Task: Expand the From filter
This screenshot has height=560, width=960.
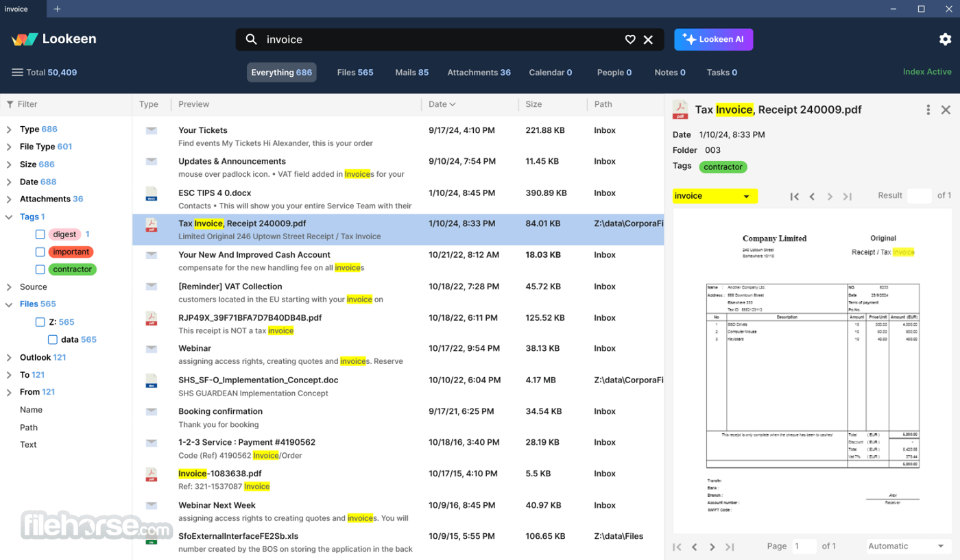Action: [x=9, y=392]
